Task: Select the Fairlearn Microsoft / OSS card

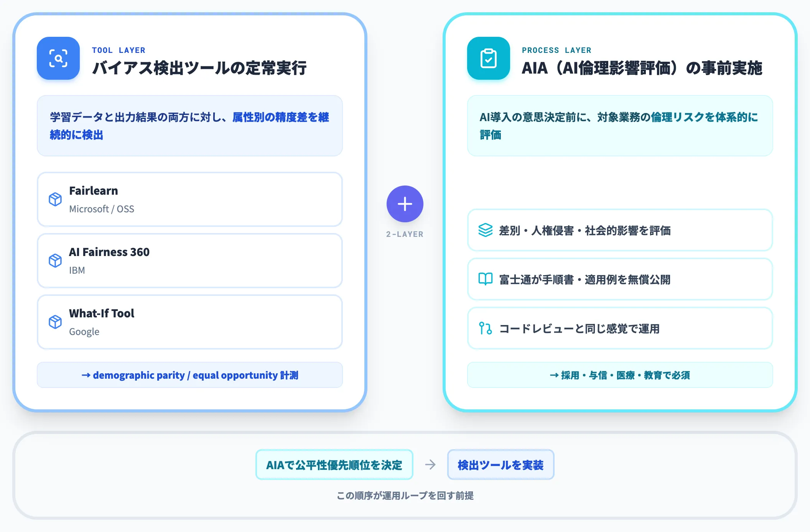Action: 190,199
